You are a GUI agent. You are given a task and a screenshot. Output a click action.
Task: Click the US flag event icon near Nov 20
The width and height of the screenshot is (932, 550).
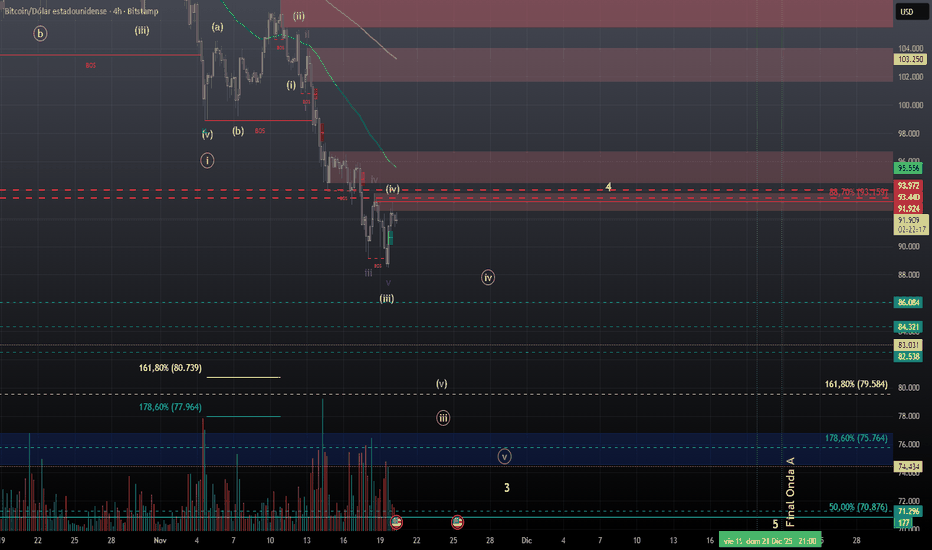click(x=396, y=522)
